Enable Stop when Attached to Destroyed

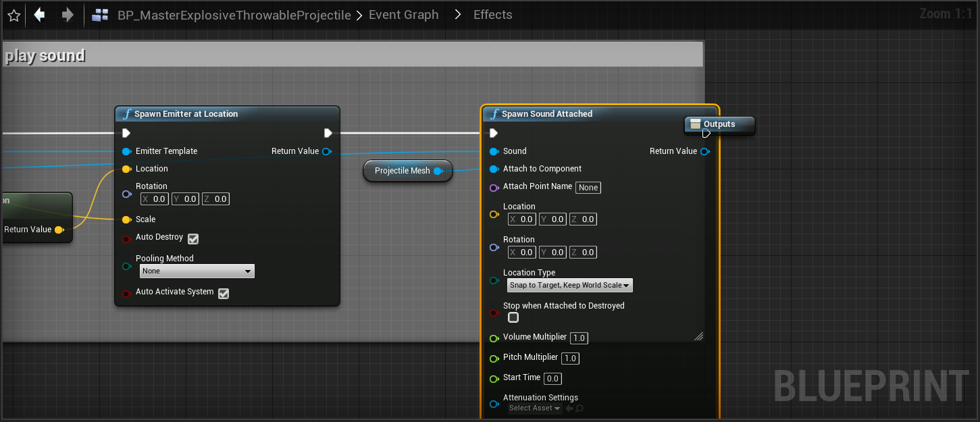click(x=513, y=317)
